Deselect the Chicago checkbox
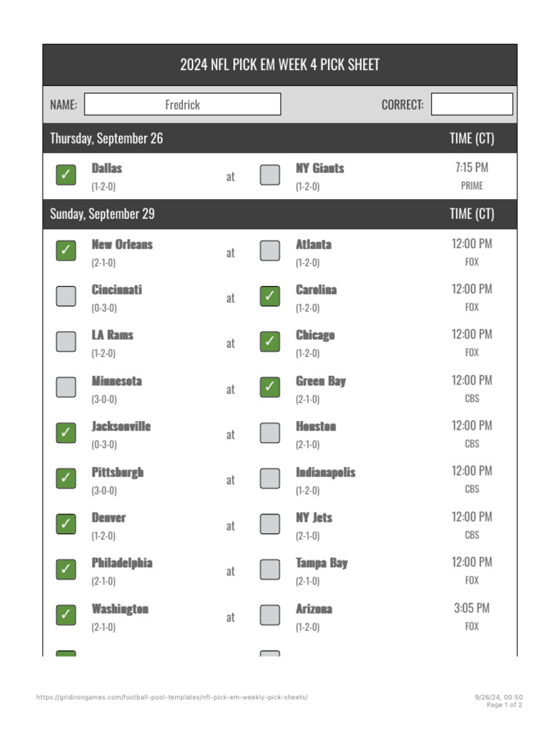Image resolution: width=560 pixels, height=747 pixels. [x=270, y=341]
